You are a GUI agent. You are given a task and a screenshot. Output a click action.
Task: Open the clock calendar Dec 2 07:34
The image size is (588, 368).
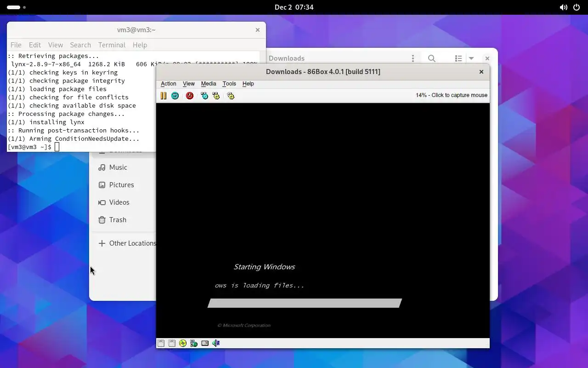point(294,7)
